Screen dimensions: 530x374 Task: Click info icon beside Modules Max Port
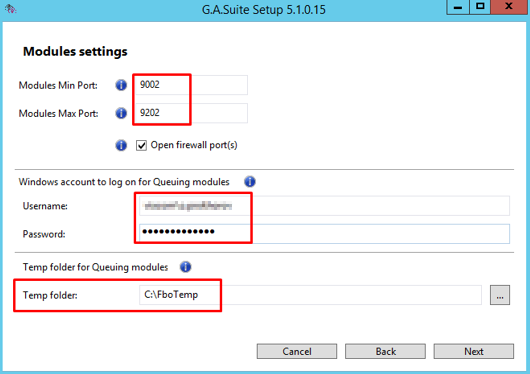point(121,113)
